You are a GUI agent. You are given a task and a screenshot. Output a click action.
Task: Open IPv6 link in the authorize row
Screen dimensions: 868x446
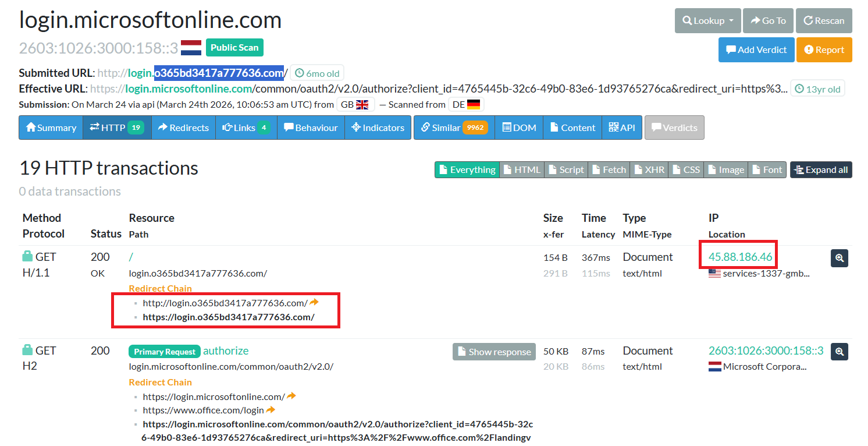coord(766,351)
